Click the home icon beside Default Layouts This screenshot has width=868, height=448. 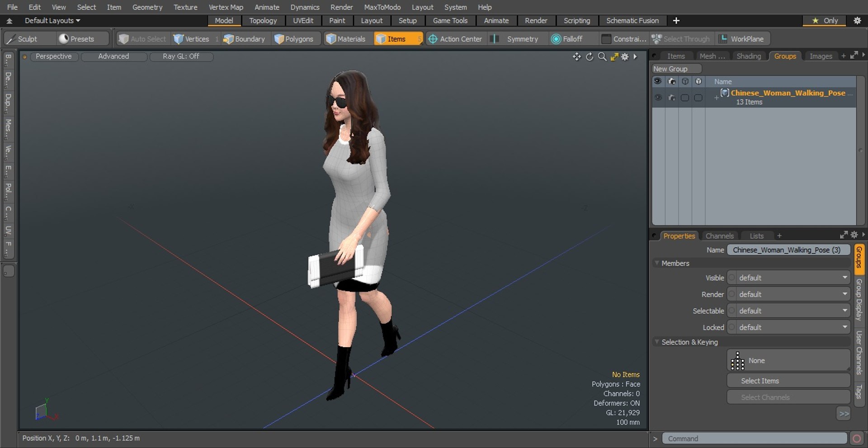click(9, 21)
